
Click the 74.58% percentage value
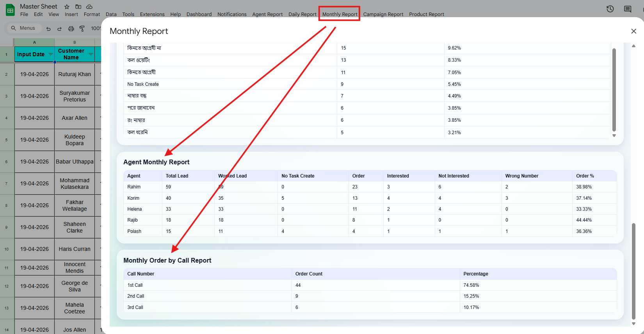pyautogui.click(x=471, y=285)
